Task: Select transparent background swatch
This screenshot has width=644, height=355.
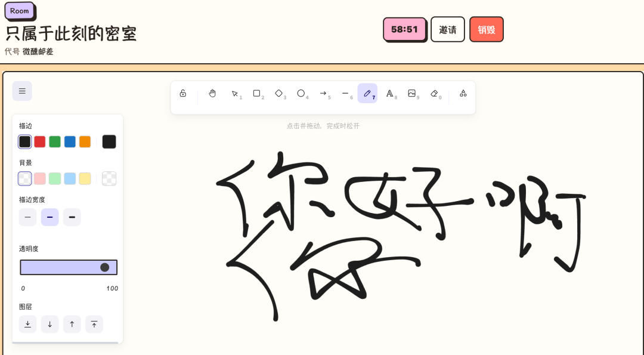Action: coord(24,179)
